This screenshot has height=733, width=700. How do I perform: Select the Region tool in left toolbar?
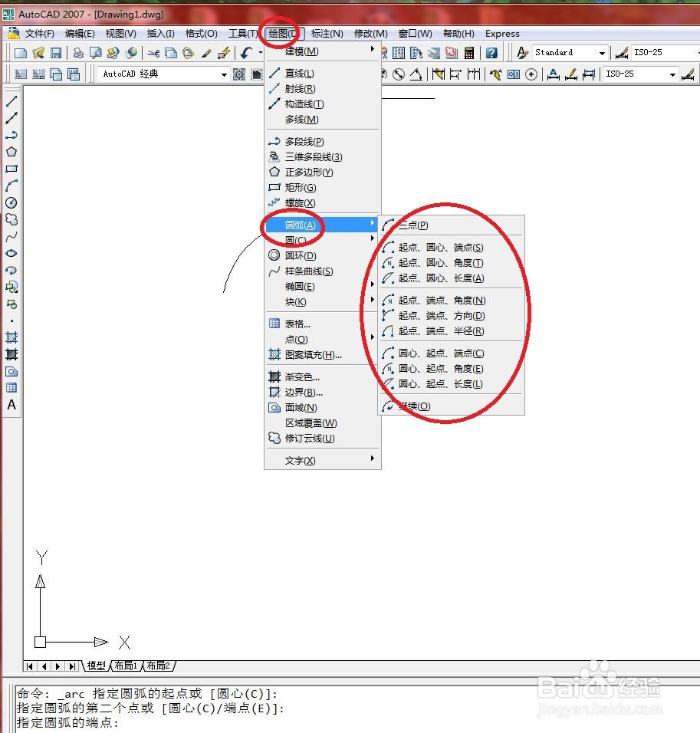[x=12, y=372]
